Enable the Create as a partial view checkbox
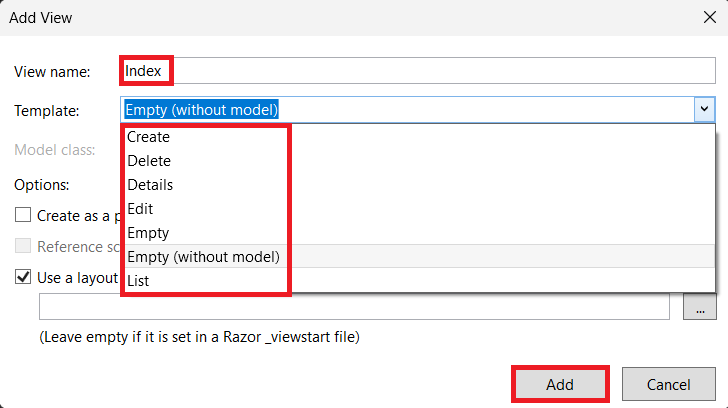 [23, 215]
